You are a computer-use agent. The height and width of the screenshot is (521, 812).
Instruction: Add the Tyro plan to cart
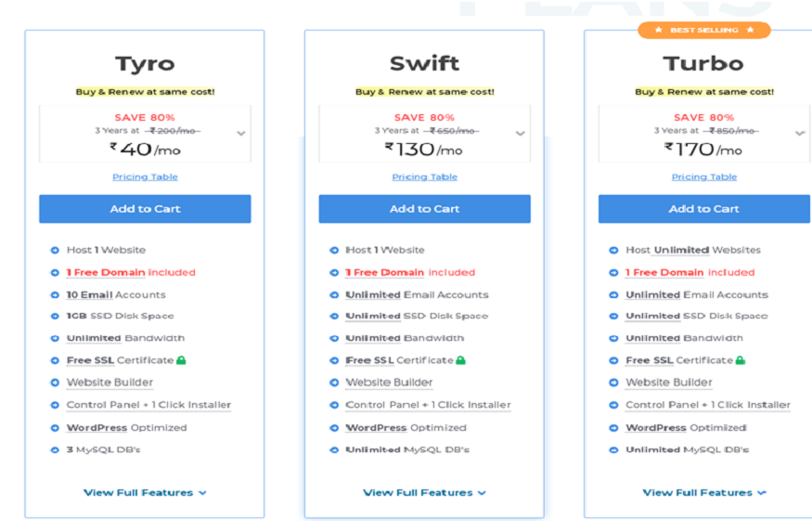pos(145,209)
